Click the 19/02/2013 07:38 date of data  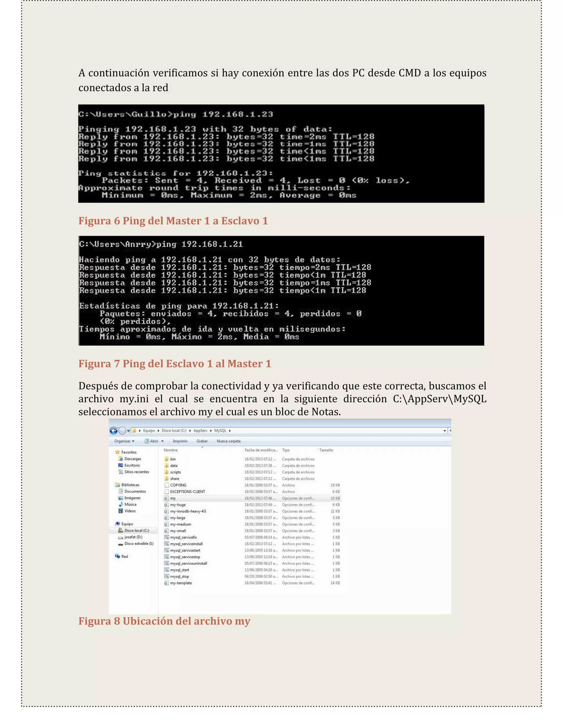tap(260, 465)
